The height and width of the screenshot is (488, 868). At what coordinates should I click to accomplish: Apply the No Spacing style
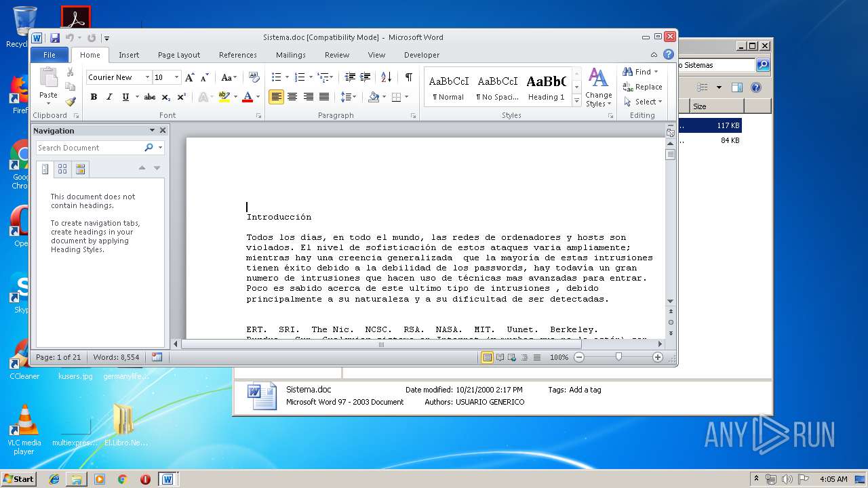point(497,87)
